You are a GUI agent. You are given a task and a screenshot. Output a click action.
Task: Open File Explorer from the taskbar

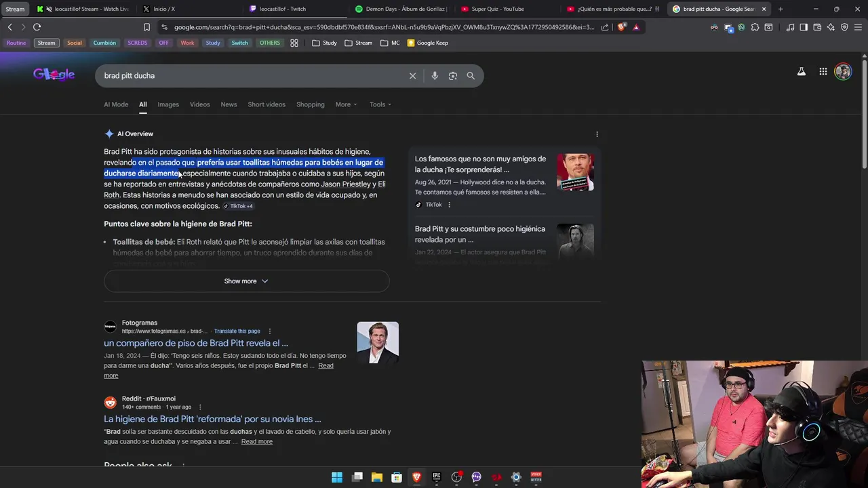click(377, 477)
